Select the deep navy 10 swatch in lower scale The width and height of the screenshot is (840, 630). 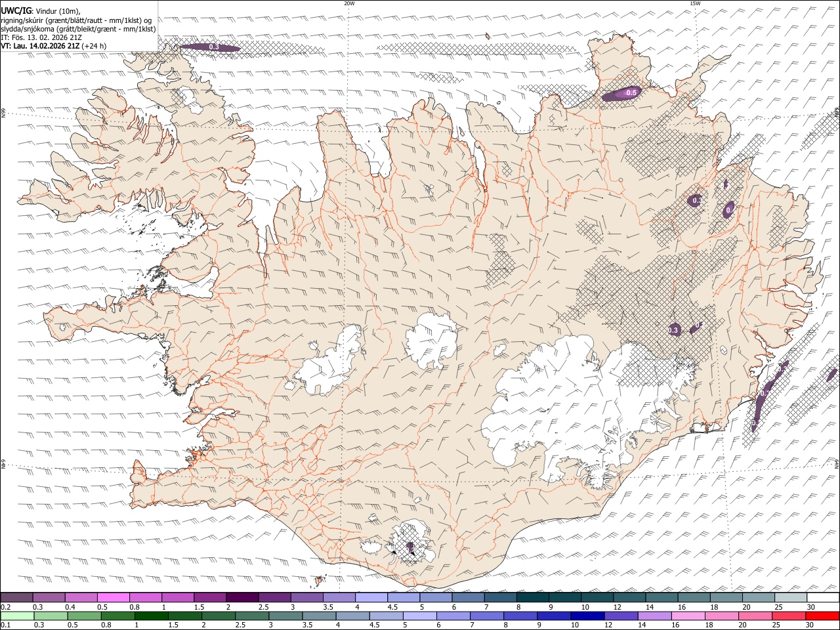(x=587, y=616)
